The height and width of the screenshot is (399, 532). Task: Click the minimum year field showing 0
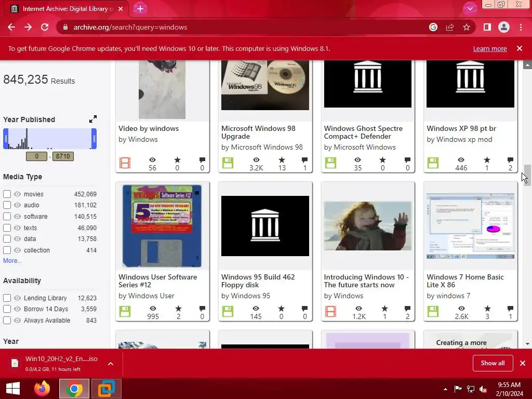tap(37, 156)
